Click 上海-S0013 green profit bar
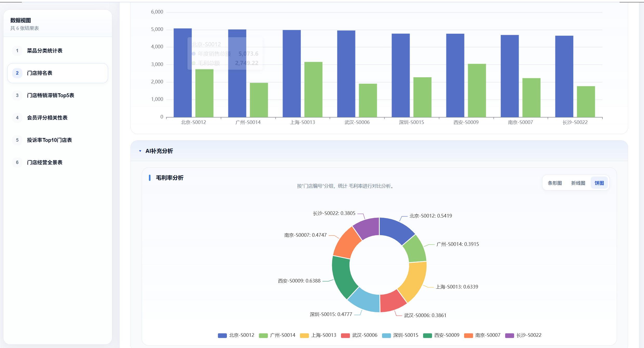Image resolution: width=644 pixels, height=348 pixels. (x=313, y=89)
